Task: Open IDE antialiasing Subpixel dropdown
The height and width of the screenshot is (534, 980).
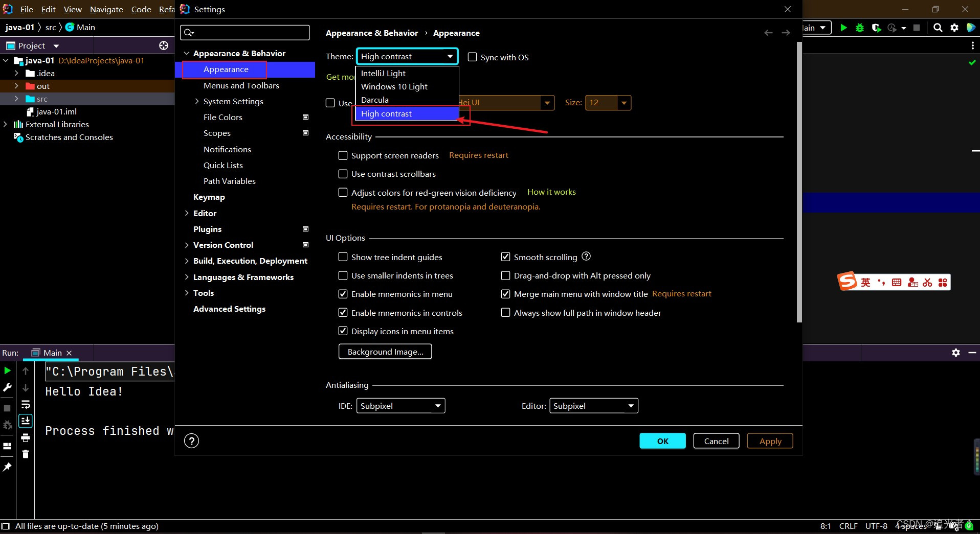Action: click(400, 406)
